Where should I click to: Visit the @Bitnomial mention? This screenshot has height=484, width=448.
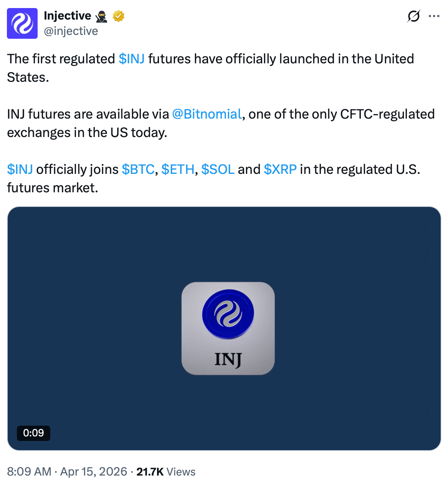point(207,114)
